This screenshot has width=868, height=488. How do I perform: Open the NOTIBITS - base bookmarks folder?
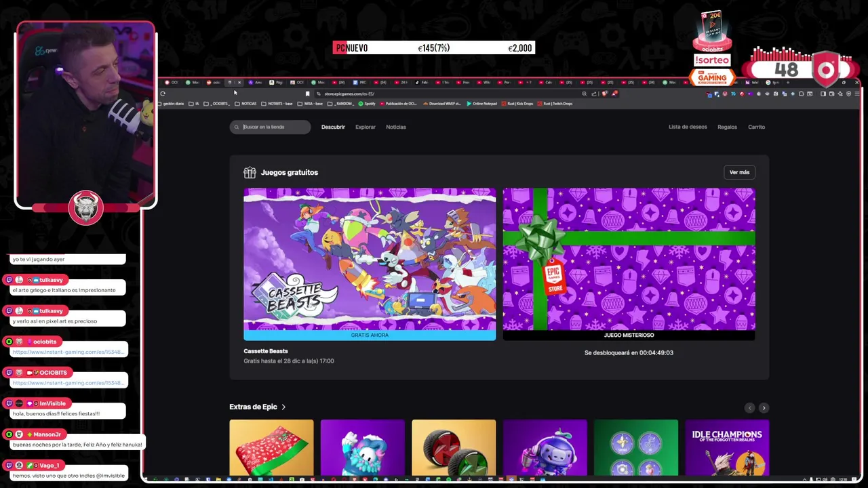(277, 104)
